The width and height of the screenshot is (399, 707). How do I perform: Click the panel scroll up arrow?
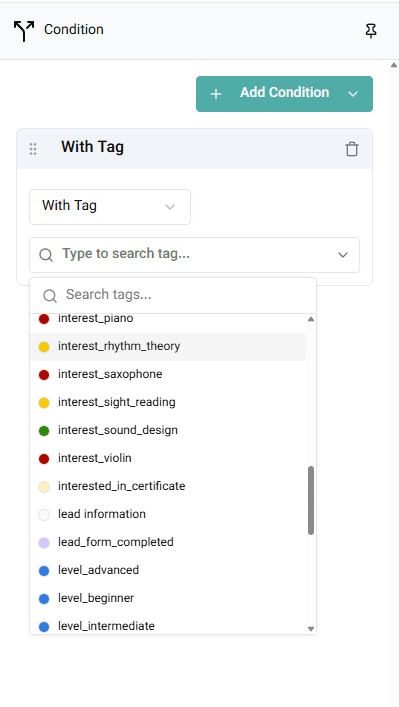394,65
